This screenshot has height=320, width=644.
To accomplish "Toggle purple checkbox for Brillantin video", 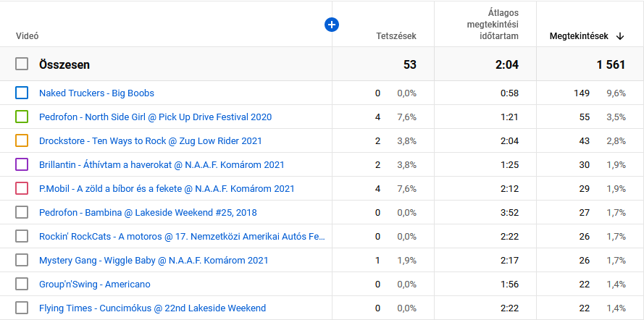I will 22,164.
